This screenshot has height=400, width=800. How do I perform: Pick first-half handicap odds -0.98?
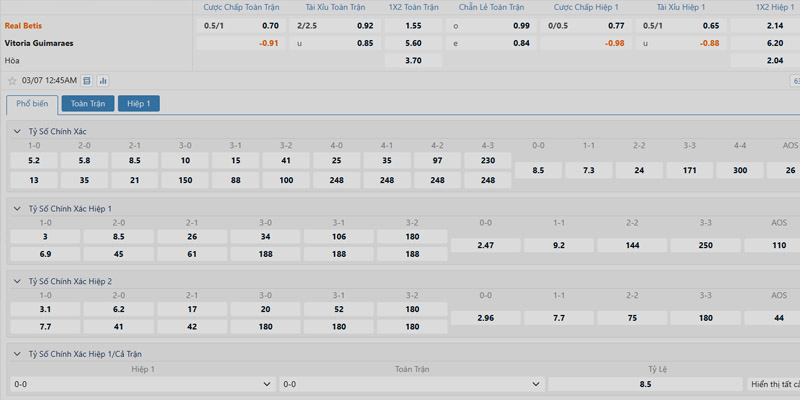pyautogui.click(x=586, y=43)
